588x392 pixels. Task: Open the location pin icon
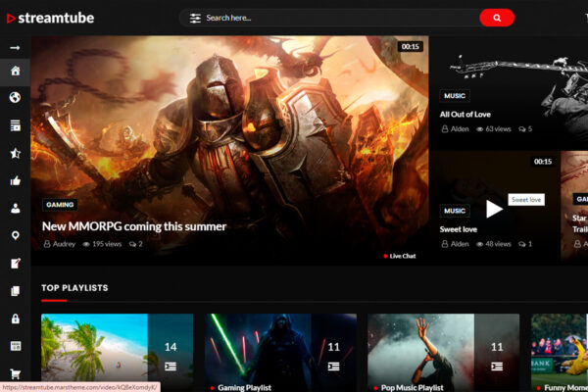(16, 235)
